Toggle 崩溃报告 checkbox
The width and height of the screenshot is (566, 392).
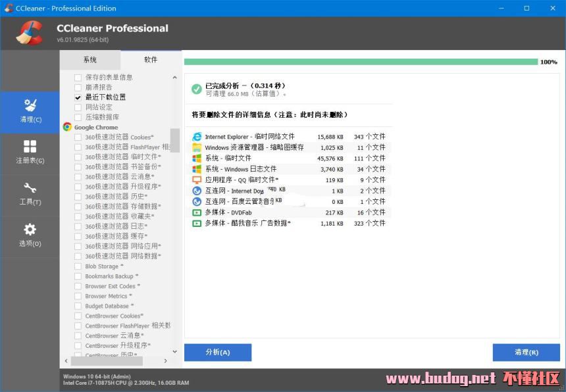tap(78, 87)
